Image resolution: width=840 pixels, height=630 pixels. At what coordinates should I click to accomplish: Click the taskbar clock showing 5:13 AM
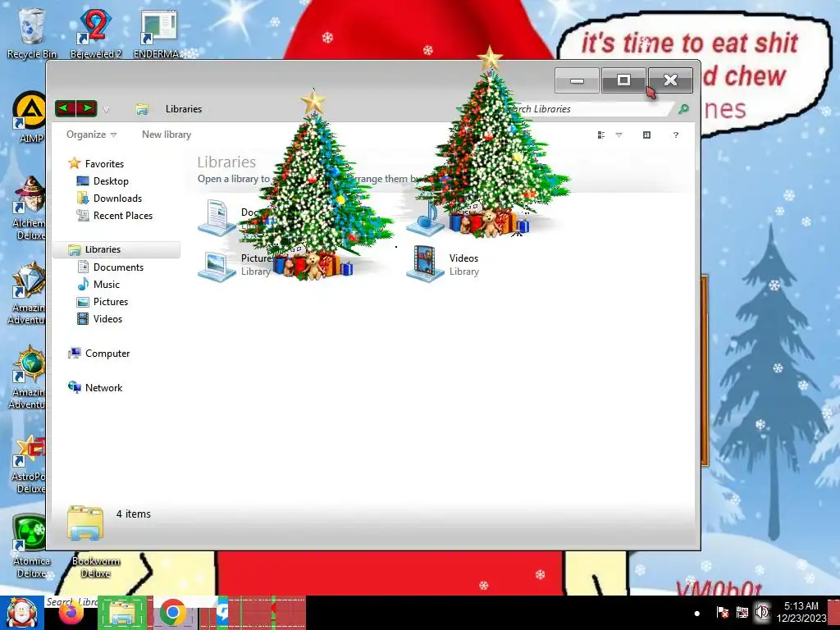pyautogui.click(x=801, y=612)
